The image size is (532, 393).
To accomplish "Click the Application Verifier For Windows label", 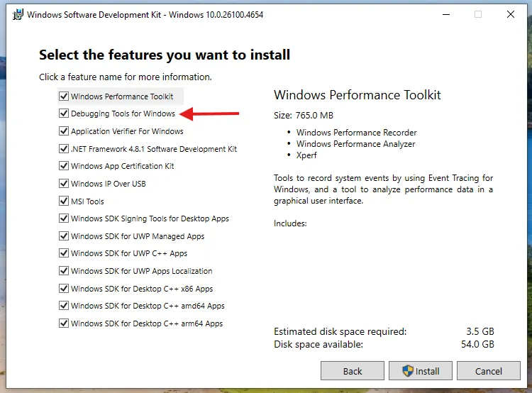I will 127,131.
